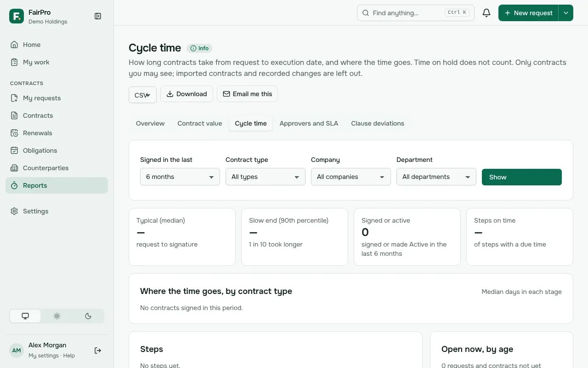Click the Info badge beside Cycle time
588x368 pixels.
199,48
